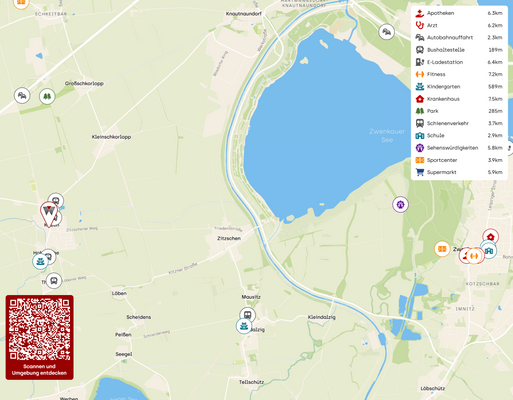Click the purple Sehenswürdigkeiten marker on map
513x400 pixels.
tap(400, 204)
